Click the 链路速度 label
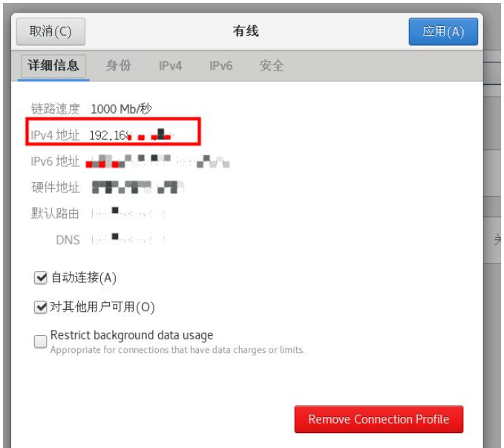Image resolution: width=504 pixels, height=448 pixels. tap(55, 109)
